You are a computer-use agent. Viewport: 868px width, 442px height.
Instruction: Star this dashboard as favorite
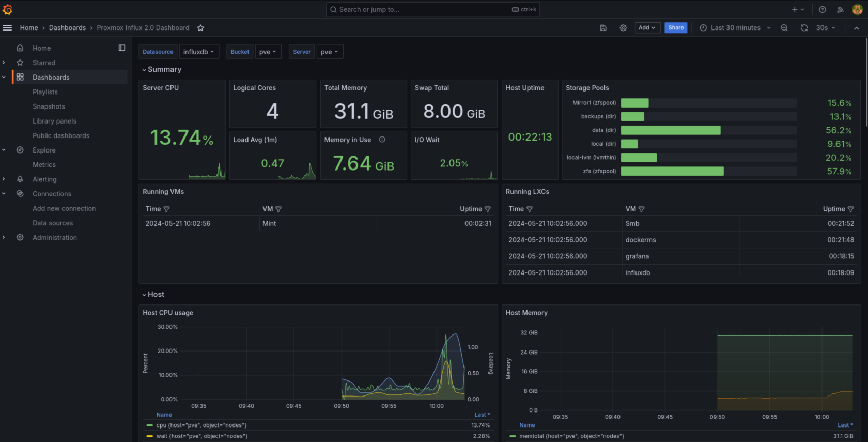200,28
